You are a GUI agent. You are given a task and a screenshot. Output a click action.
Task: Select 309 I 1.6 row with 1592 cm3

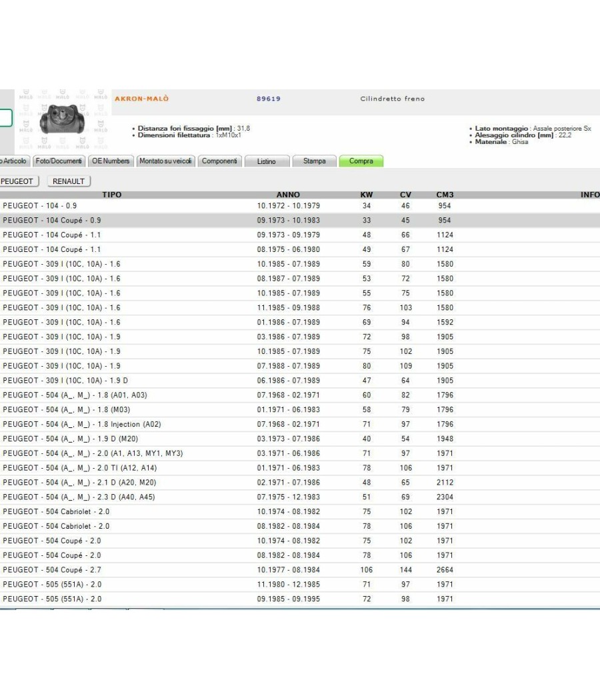pos(300,322)
